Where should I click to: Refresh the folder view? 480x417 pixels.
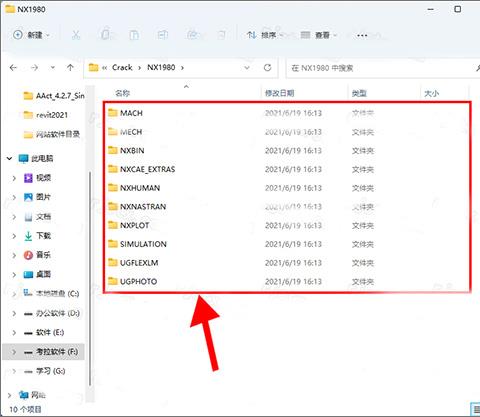click(267, 68)
